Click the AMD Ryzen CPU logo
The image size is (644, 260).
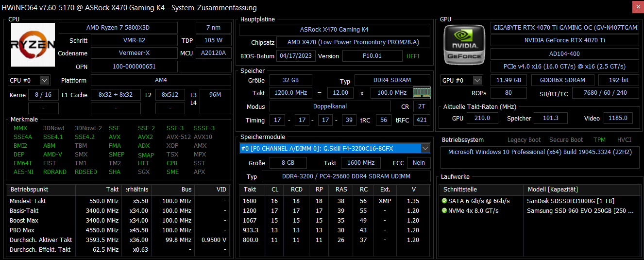coord(33,44)
